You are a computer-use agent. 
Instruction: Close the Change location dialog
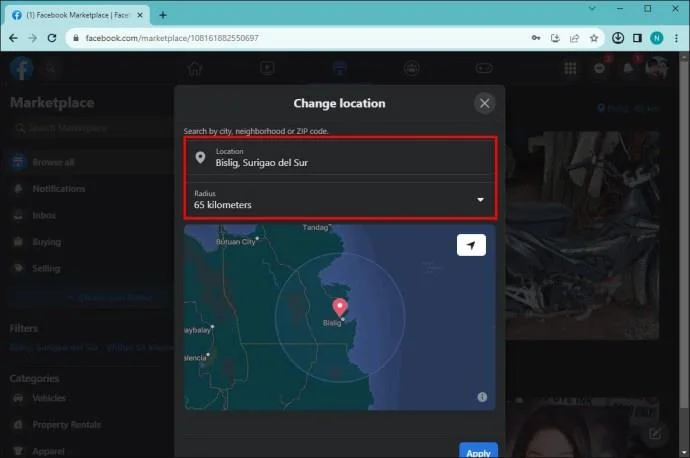pos(484,103)
